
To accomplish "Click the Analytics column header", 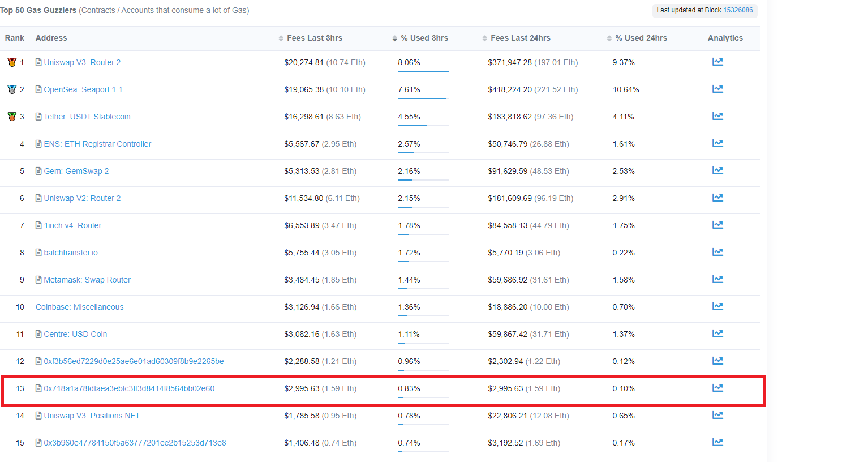I will (725, 38).
